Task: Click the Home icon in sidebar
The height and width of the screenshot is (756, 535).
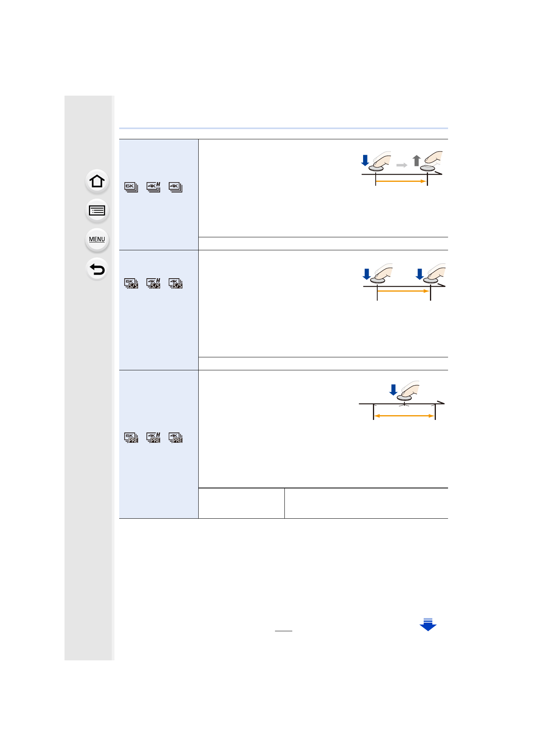Action: pos(97,181)
